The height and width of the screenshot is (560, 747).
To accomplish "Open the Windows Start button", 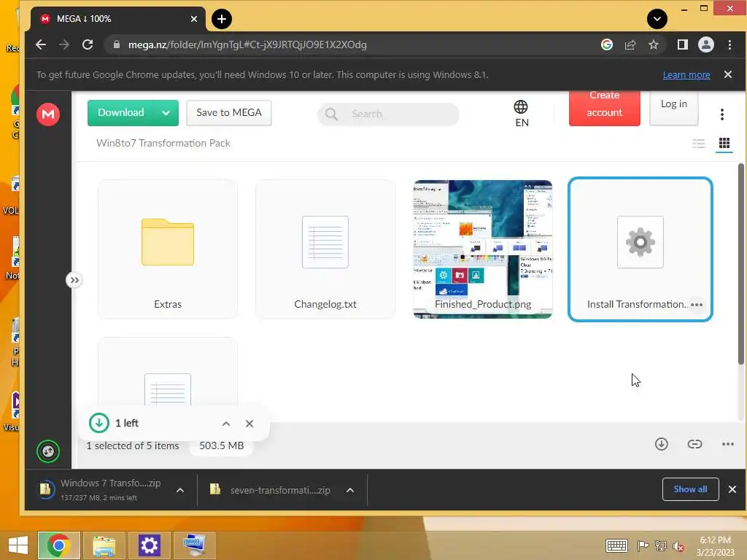I will pos(18,545).
